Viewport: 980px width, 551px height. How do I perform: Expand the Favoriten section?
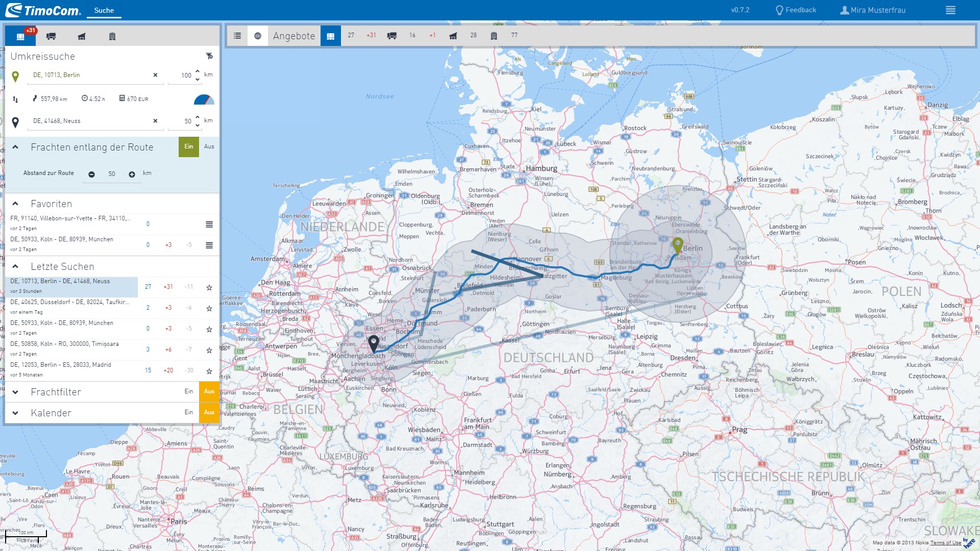15,203
